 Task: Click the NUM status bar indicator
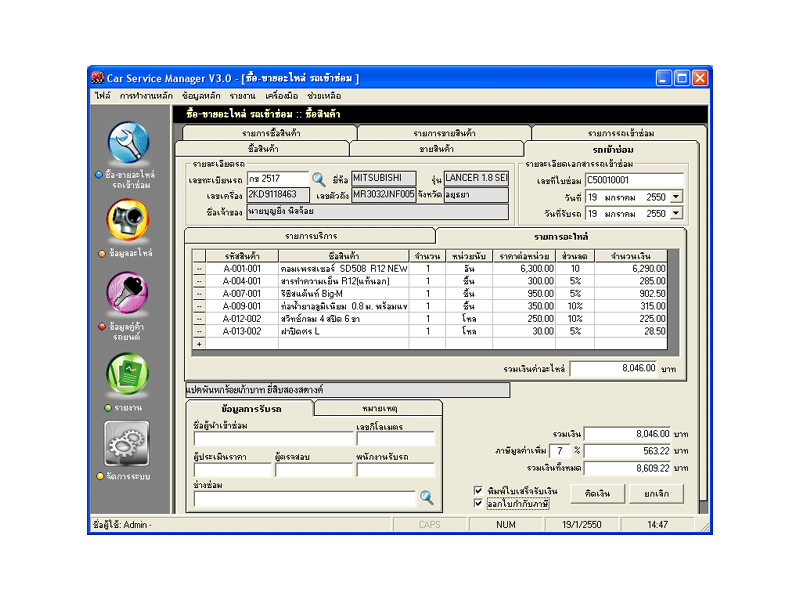pyautogui.click(x=506, y=524)
